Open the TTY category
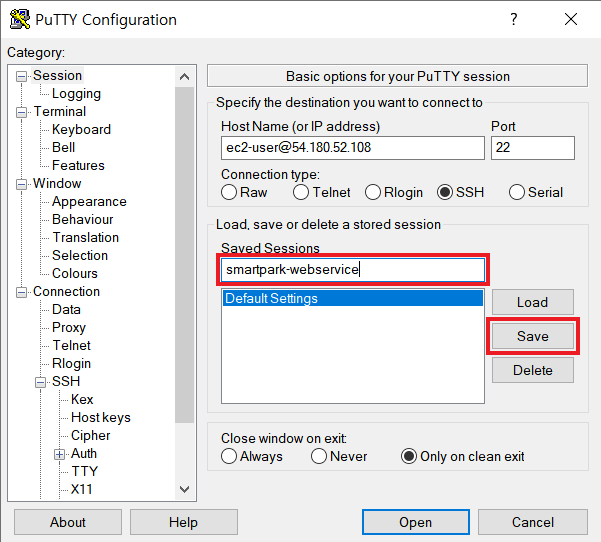 point(85,472)
